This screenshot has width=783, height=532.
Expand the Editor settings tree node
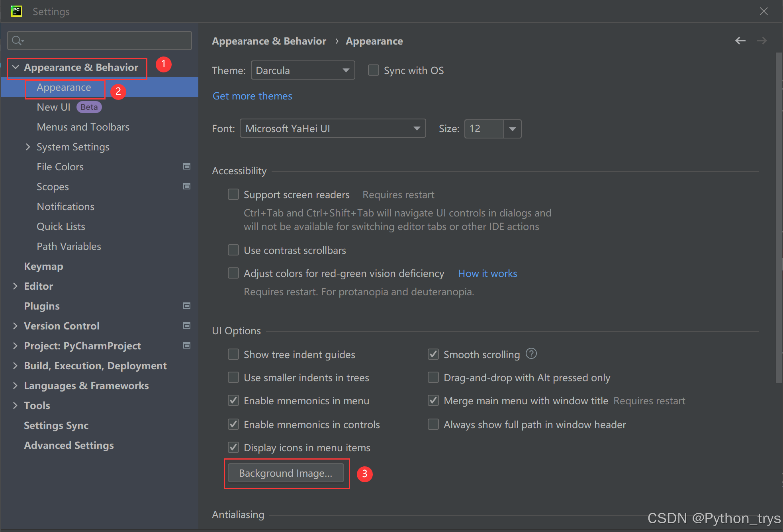pos(15,286)
